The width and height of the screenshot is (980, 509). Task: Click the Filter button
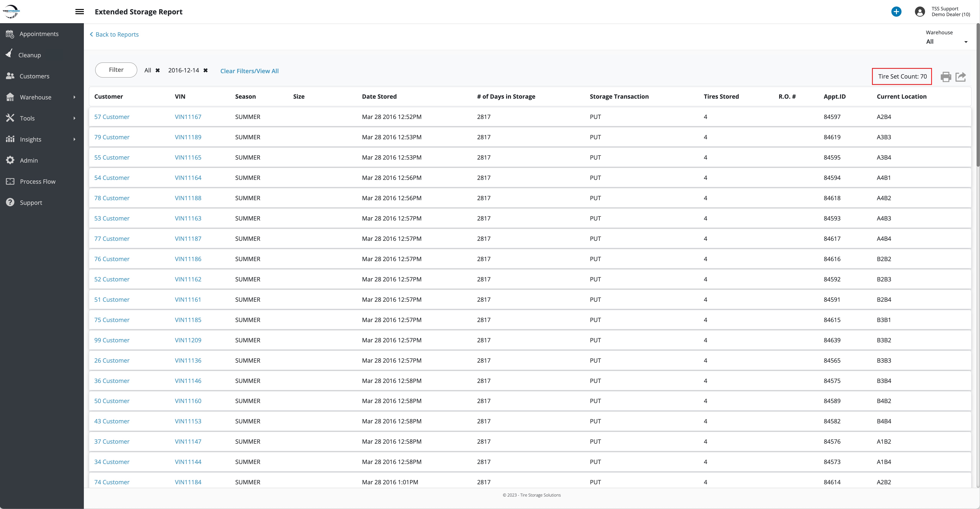(x=116, y=70)
